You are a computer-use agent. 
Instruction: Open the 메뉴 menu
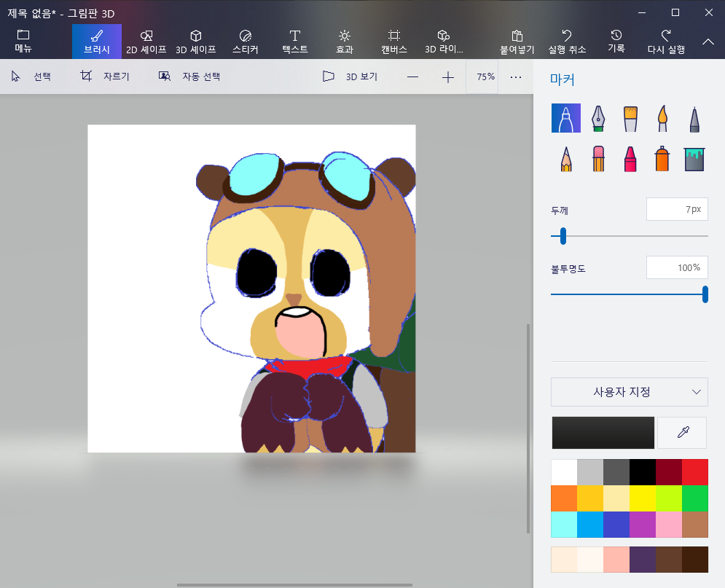[x=23, y=42]
